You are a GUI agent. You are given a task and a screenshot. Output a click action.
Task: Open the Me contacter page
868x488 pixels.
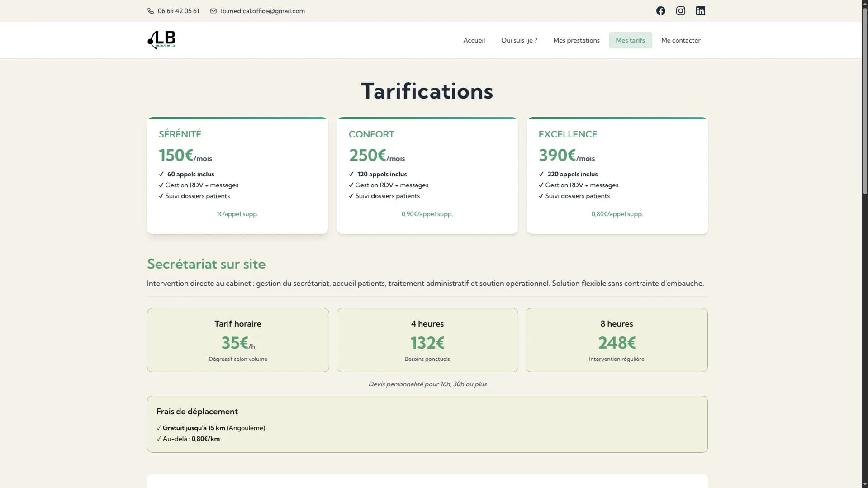681,40
